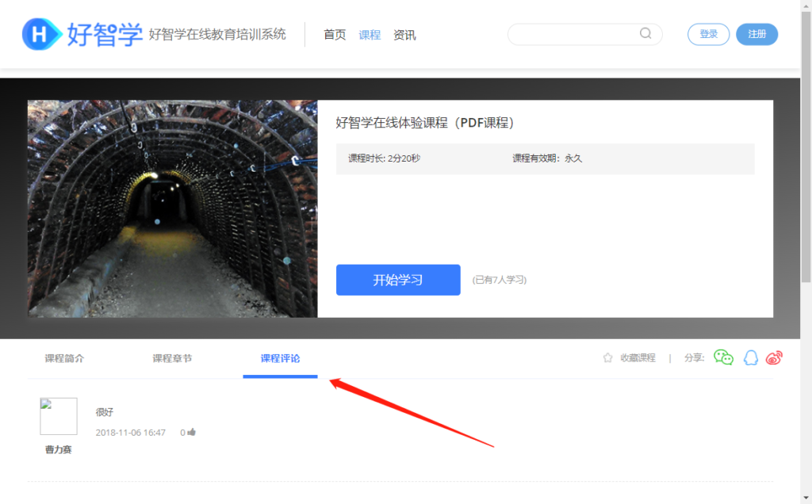The height and width of the screenshot is (504, 812).
Task: Click the 登录 button
Action: click(708, 34)
